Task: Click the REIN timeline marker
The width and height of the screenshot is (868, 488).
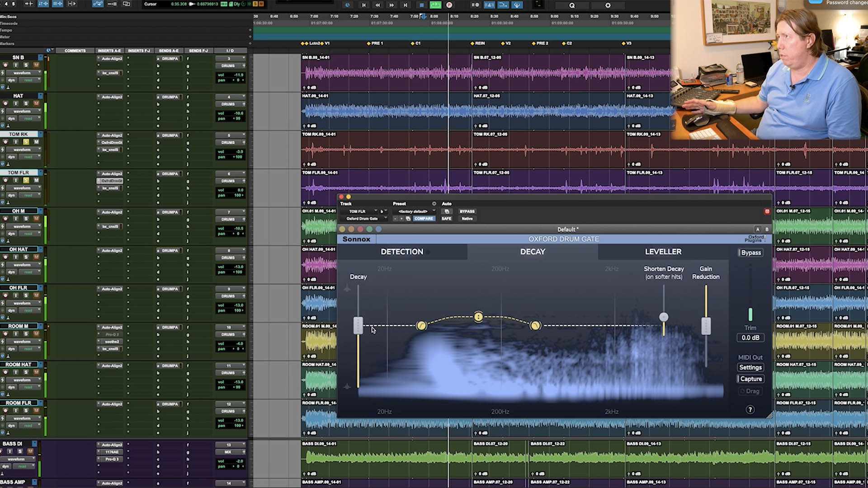Action: 477,43
